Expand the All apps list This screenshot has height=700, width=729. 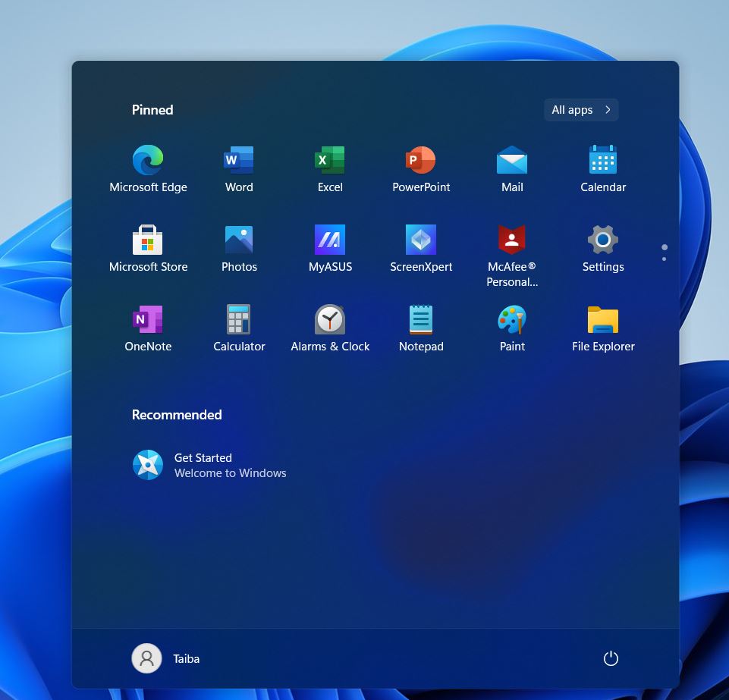(x=580, y=109)
